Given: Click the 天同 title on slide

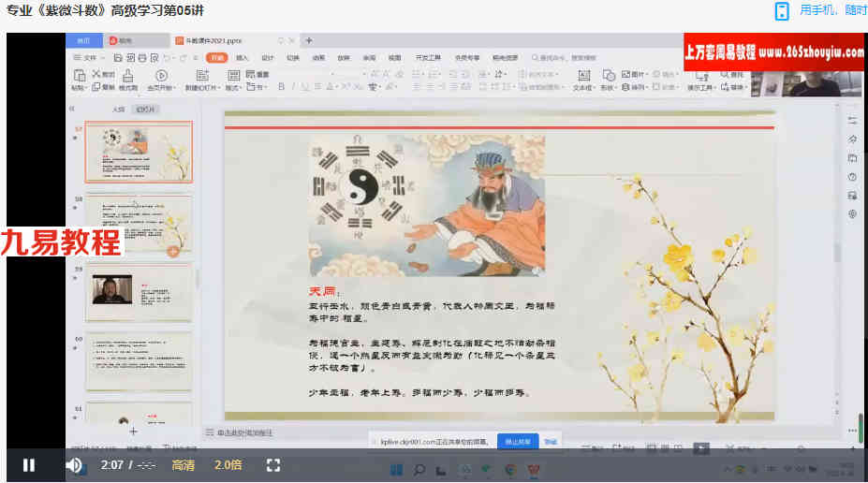Looking at the screenshot, I should coord(322,291).
